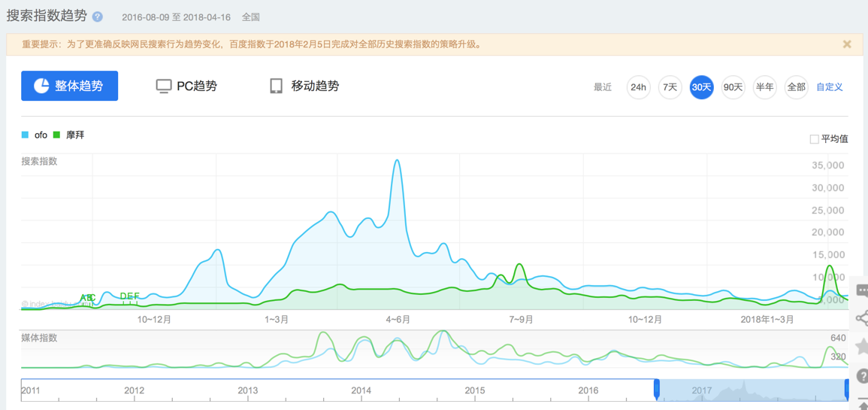Image resolution: width=868 pixels, height=410 pixels.
Task: Select the 90天 time range
Action: tap(733, 87)
